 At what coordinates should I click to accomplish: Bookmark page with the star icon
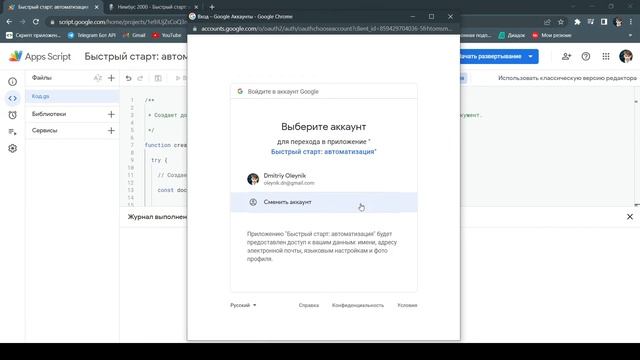[561, 22]
